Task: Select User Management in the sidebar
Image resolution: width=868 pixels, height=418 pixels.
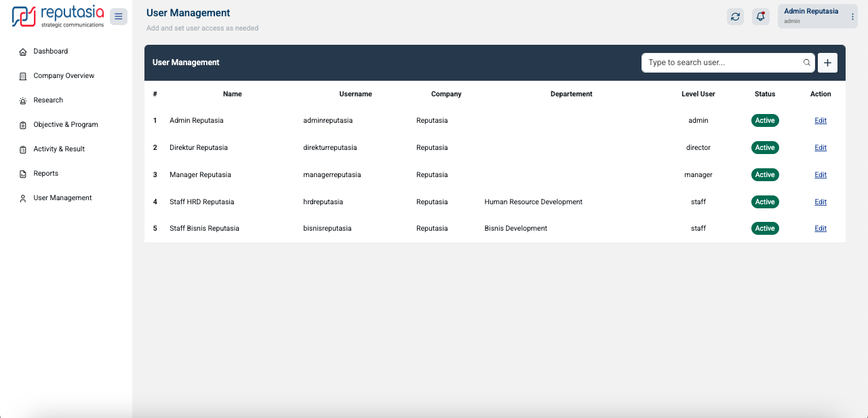Action: pos(62,198)
